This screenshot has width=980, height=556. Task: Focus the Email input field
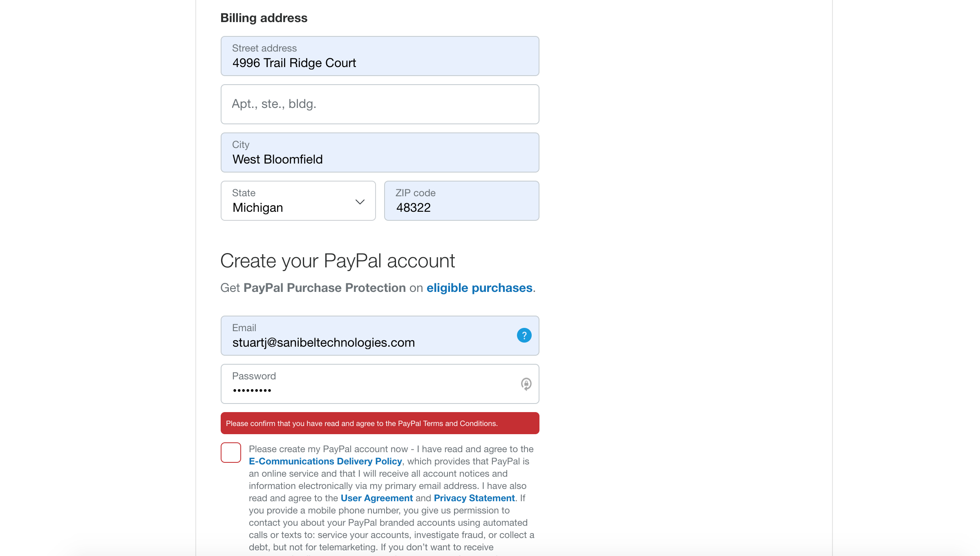pos(368,336)
